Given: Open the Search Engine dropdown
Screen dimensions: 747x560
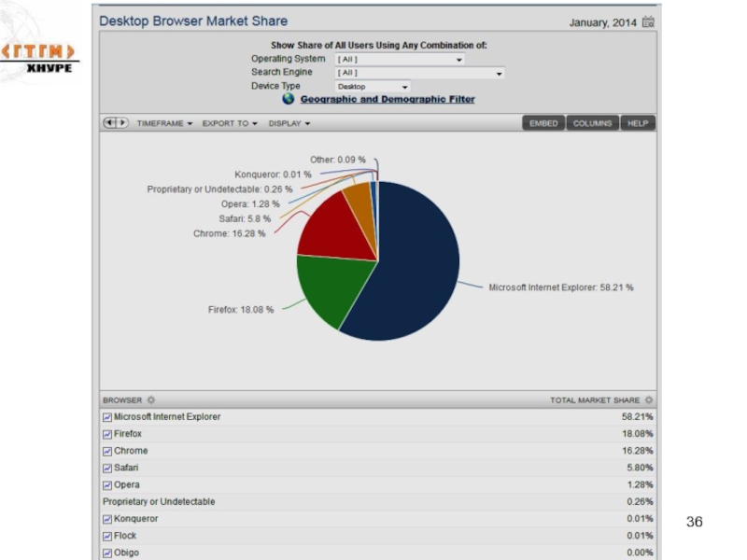Looking at the screenshot, I should pos(420,73).
